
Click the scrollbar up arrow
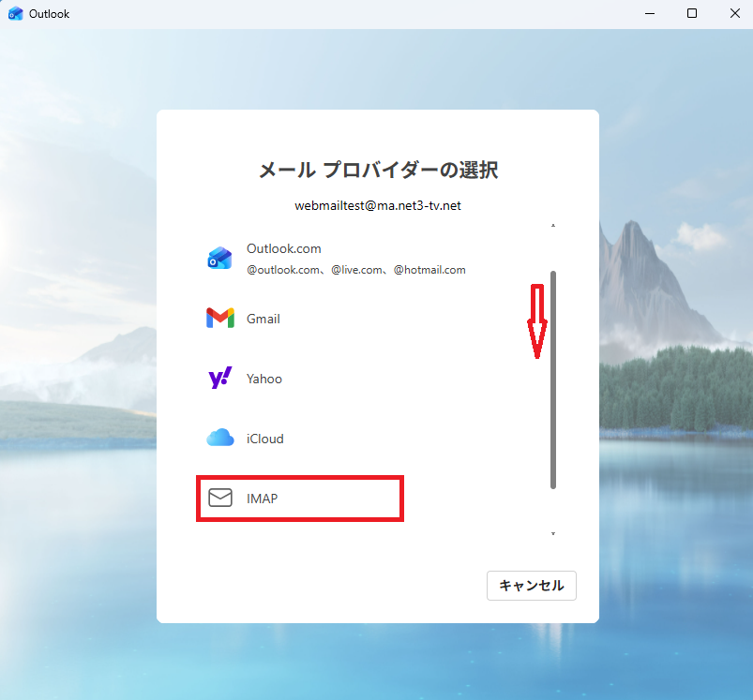pyautogui.click(x=553, y=226)
